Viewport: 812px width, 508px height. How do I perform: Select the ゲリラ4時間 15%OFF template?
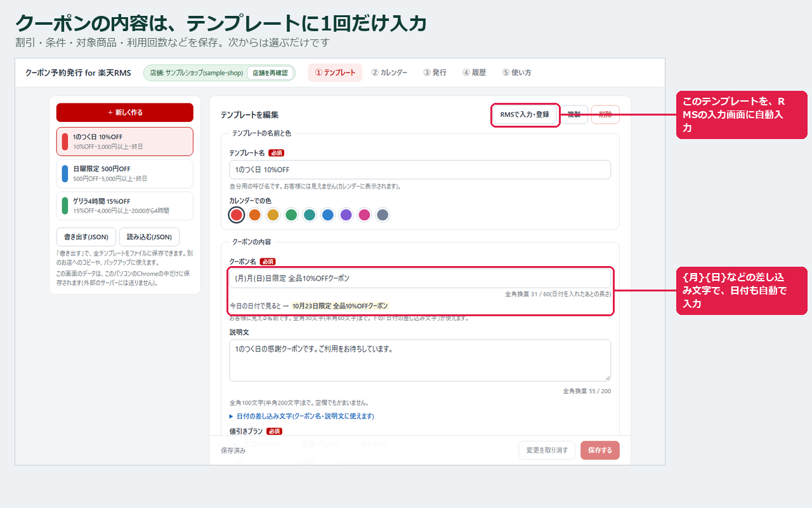pos(125,206)
